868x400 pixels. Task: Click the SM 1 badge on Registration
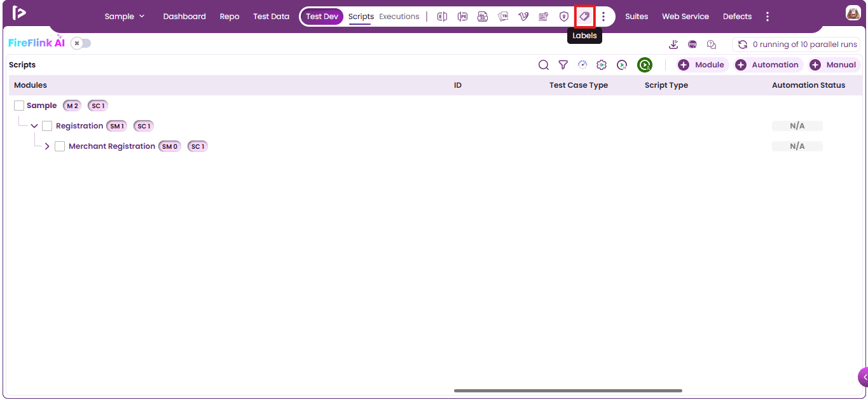(x=116, y=126)
